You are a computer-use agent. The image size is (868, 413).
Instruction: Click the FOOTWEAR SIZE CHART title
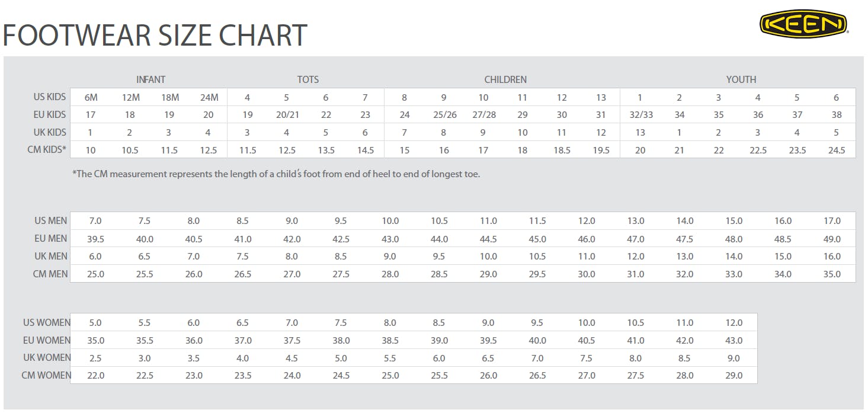155,36
